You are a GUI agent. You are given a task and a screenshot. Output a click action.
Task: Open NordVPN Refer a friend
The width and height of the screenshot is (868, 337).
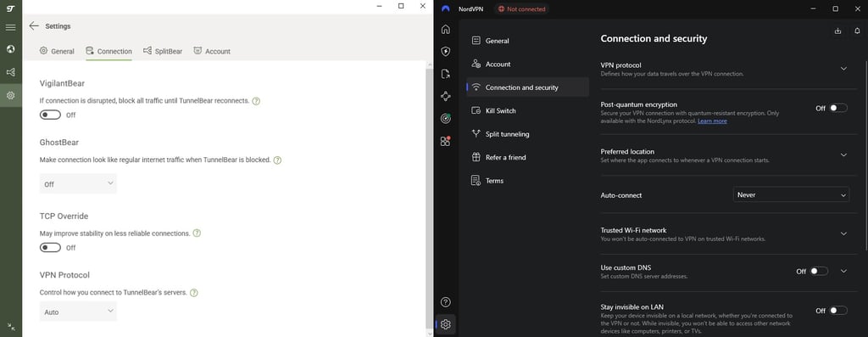click(527, 157)
